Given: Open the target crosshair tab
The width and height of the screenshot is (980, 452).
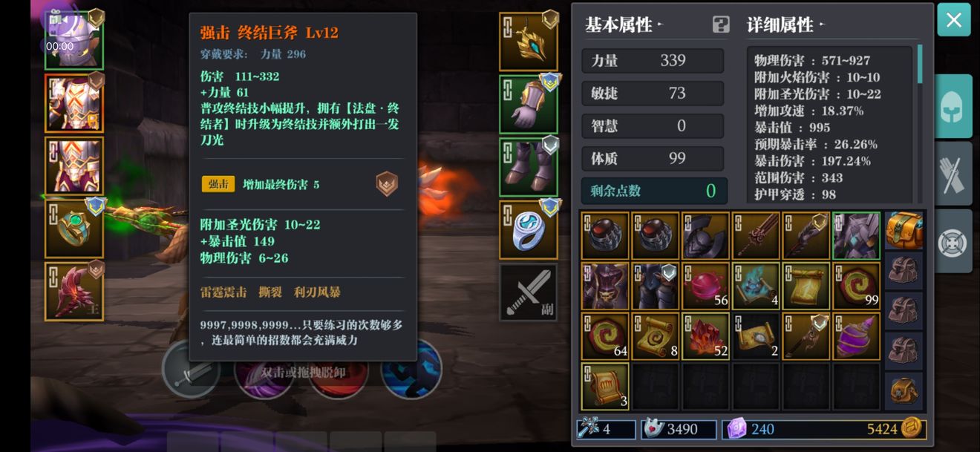Looking at the screenshot, I should [x=953, y=242].
